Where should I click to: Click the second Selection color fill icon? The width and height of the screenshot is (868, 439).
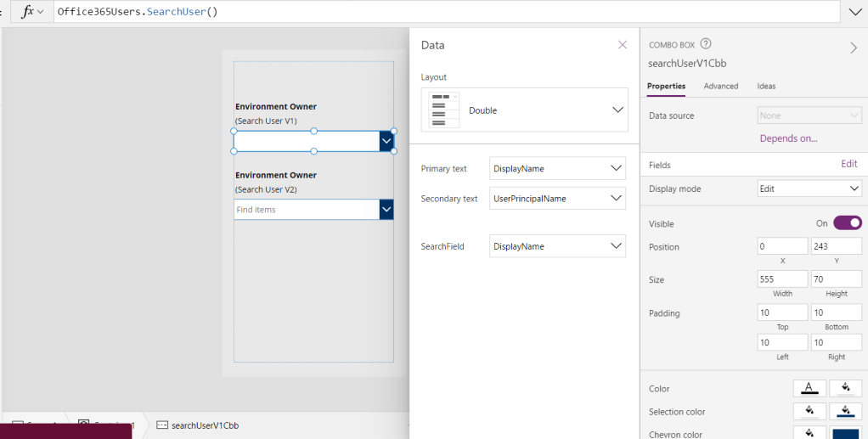tap(845, 411)
